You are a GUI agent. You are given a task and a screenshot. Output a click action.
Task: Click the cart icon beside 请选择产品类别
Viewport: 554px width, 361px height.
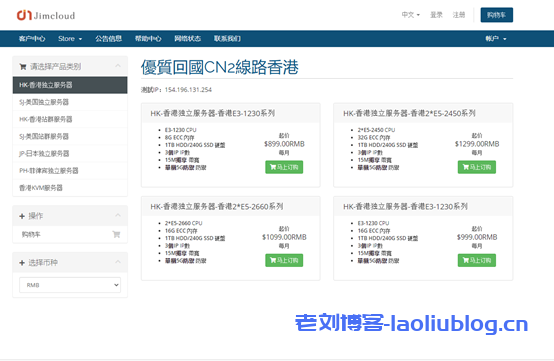click(x=23, y=67)
